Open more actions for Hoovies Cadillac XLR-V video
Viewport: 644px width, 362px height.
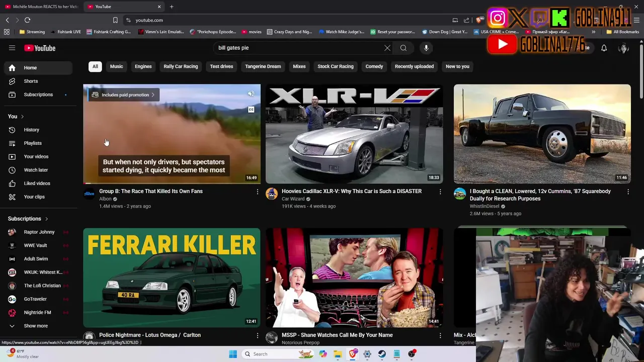tap(440, 192)
